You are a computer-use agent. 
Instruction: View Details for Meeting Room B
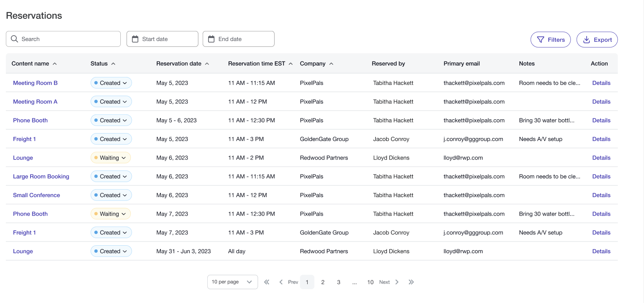[601, 83]
